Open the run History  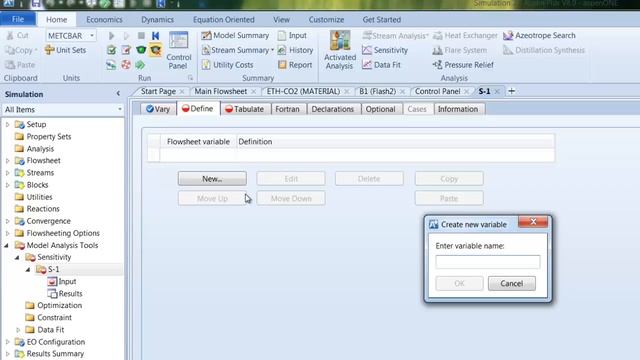tap(295, 50)
